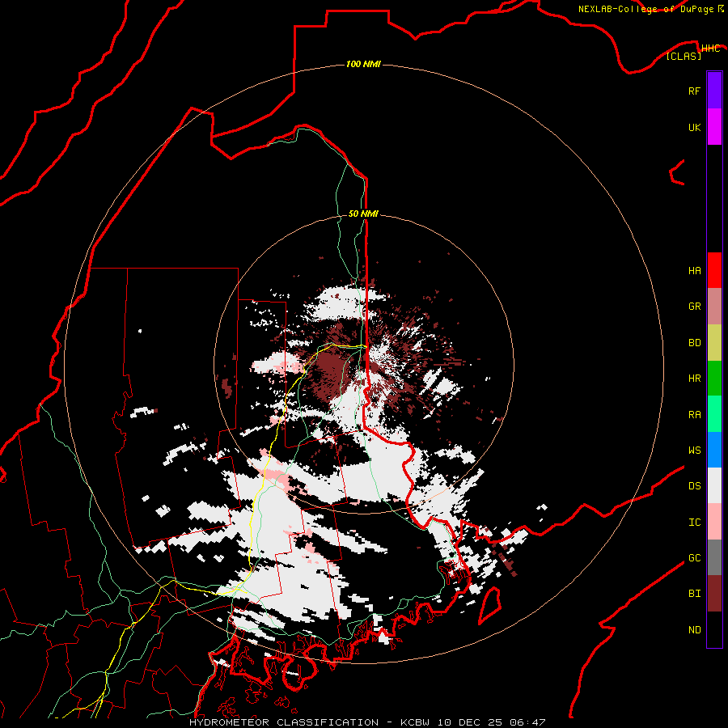Click the GR legend label
The image size is (728, 728).
coord(694,307)
